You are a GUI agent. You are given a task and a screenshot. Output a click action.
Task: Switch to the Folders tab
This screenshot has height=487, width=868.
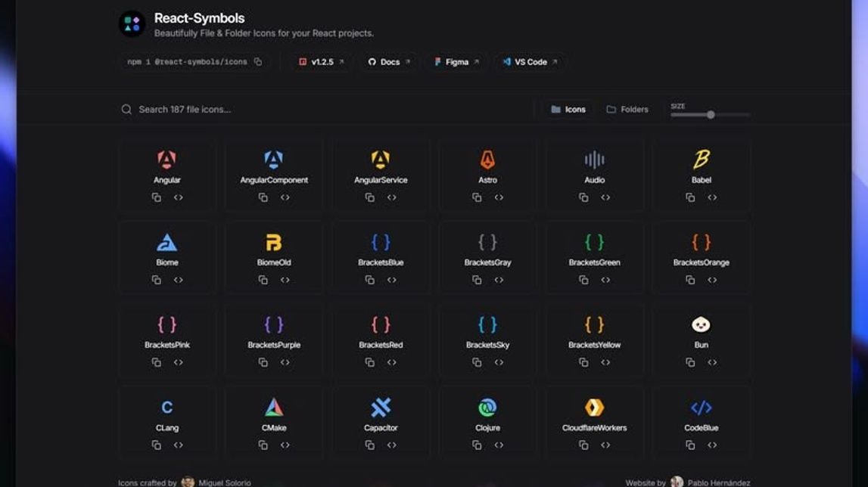click(627, 109)
